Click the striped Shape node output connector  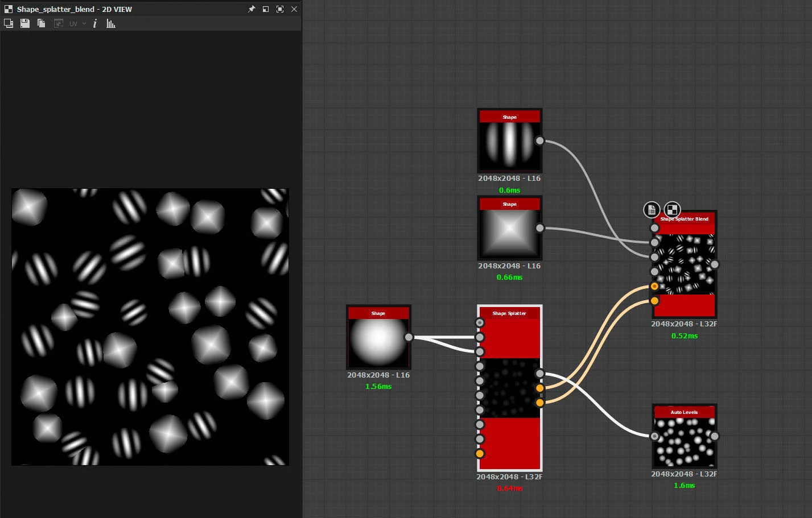click(539, 141)
